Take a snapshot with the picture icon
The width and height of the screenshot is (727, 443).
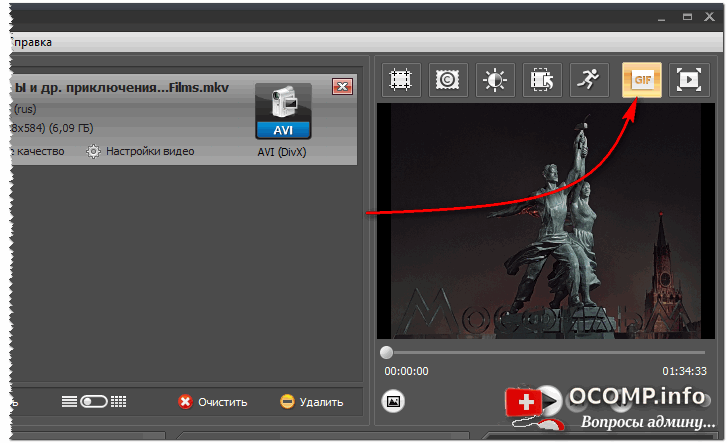pyautogui.click(x=393, y=401)
